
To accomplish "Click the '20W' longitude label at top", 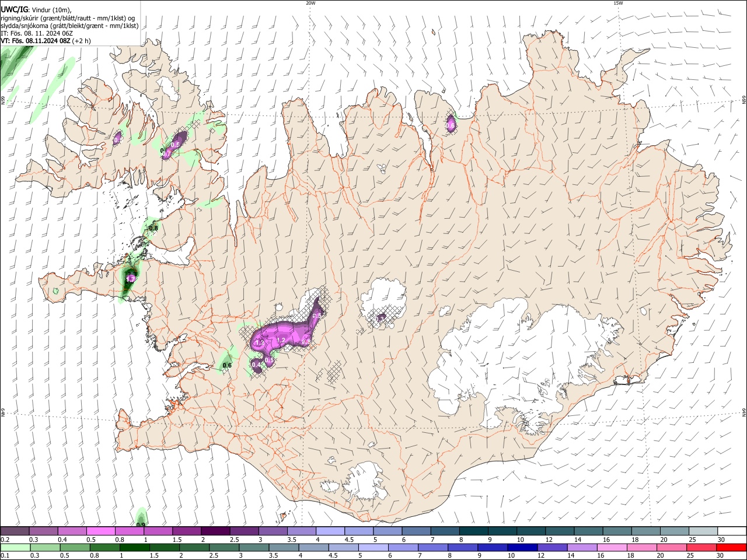I will pos(310,3).
